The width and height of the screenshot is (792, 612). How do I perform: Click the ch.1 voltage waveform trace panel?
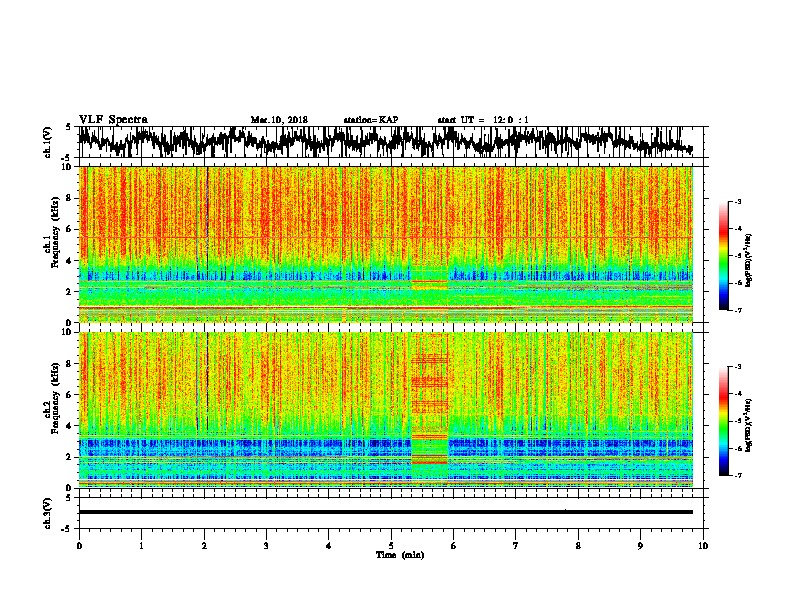pos(393,142)
